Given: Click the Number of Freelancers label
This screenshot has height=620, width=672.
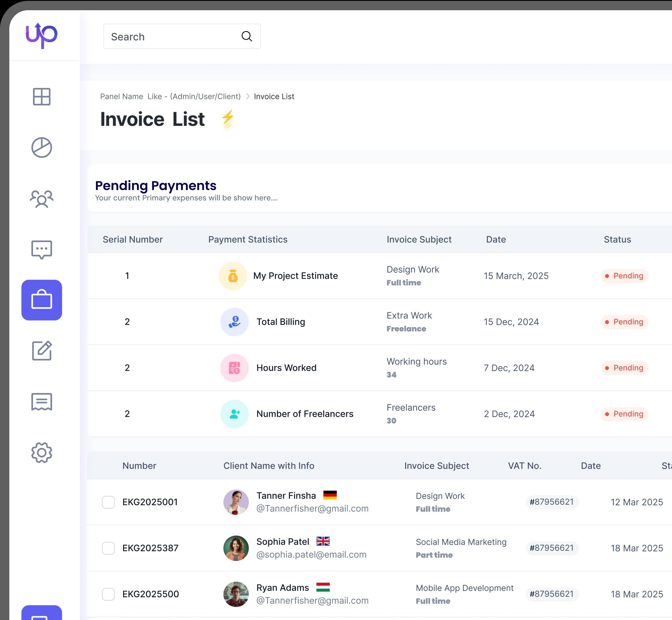Looking at the screenshot, I should tap(305, 414).
